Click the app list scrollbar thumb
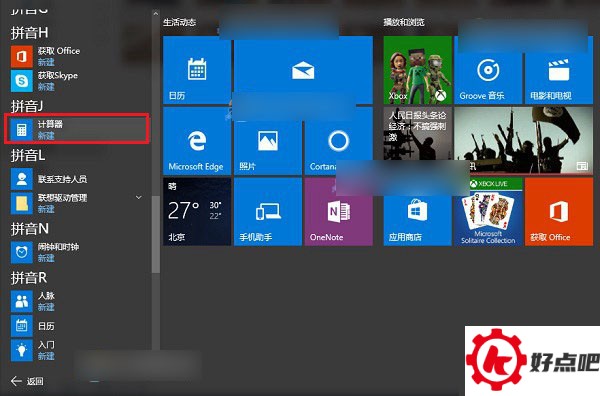 coord(155,234)
